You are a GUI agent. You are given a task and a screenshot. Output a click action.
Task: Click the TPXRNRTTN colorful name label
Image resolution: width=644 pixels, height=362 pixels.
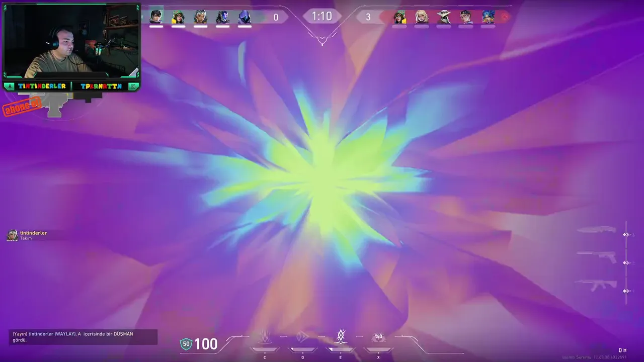tap(101, 86)
